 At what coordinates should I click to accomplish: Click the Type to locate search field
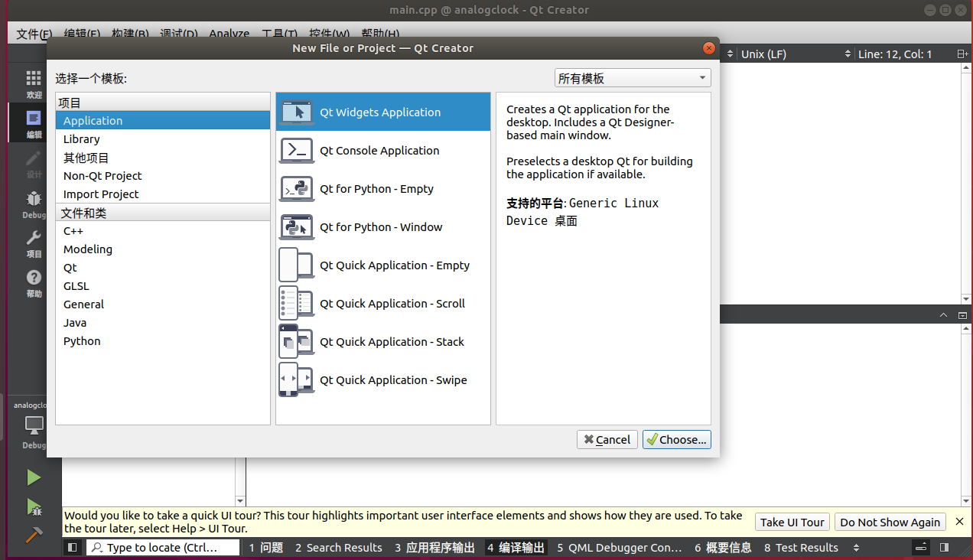click(x=164, y=548)
